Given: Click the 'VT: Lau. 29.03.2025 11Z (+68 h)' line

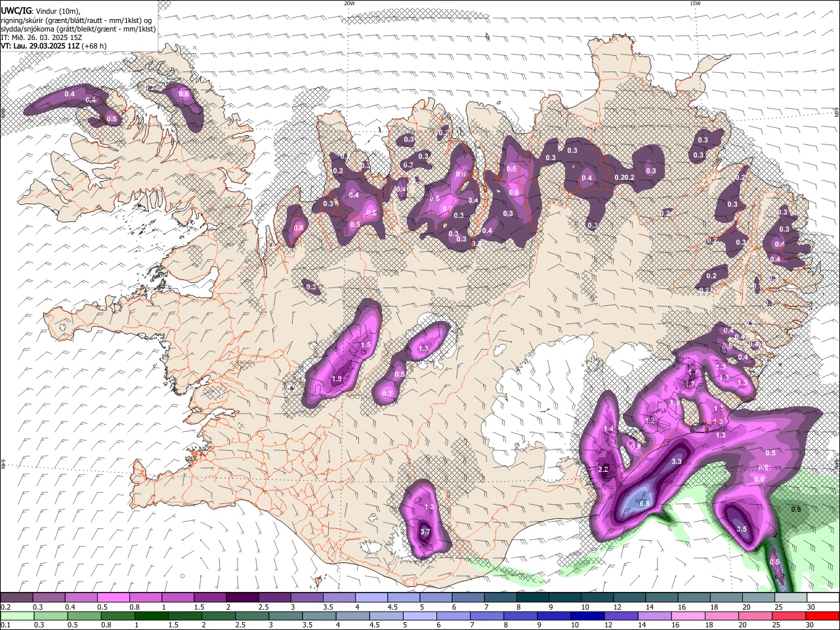Looking at the screenshot, I should 54,46.
